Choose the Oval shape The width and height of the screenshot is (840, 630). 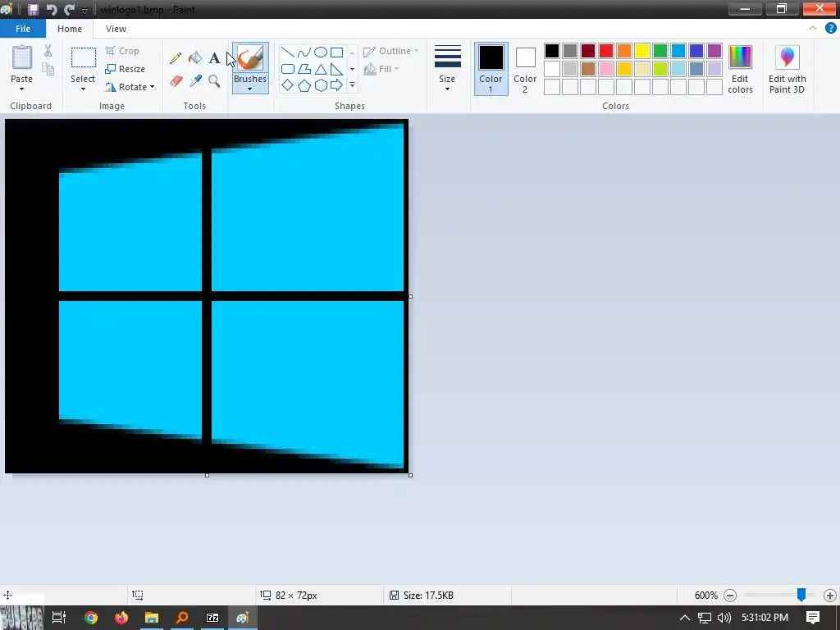point(321,52)
